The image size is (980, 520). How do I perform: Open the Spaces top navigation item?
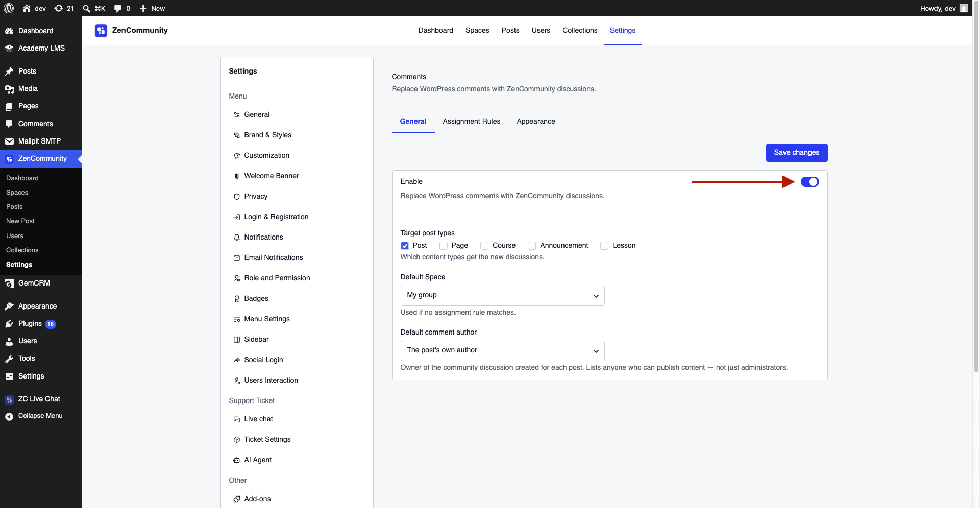point(477,31)
